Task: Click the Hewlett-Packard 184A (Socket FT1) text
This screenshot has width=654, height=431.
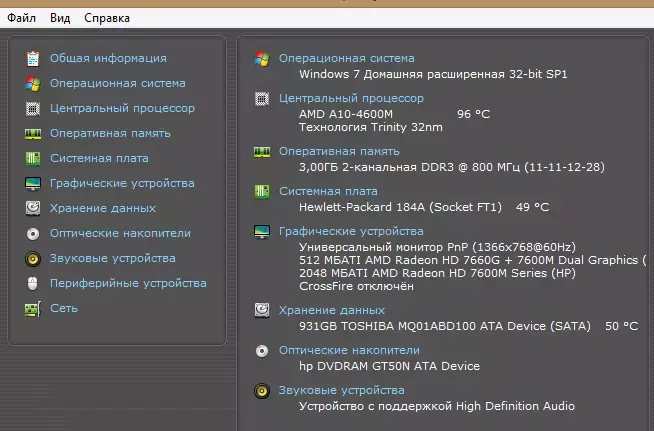Action: (400, 207)
